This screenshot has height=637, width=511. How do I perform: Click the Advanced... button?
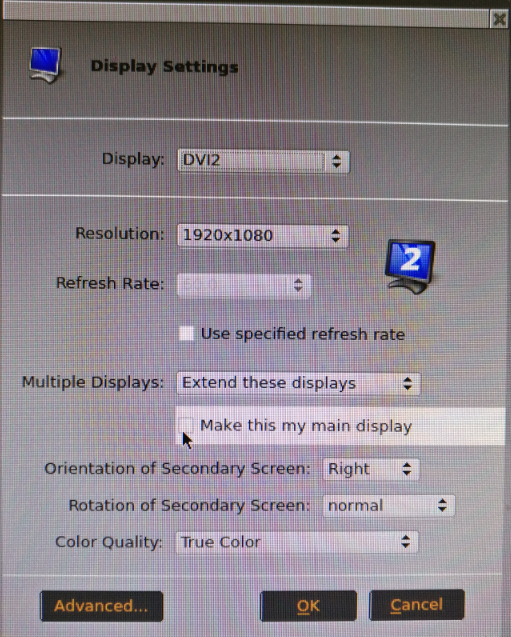pos(102,606)
